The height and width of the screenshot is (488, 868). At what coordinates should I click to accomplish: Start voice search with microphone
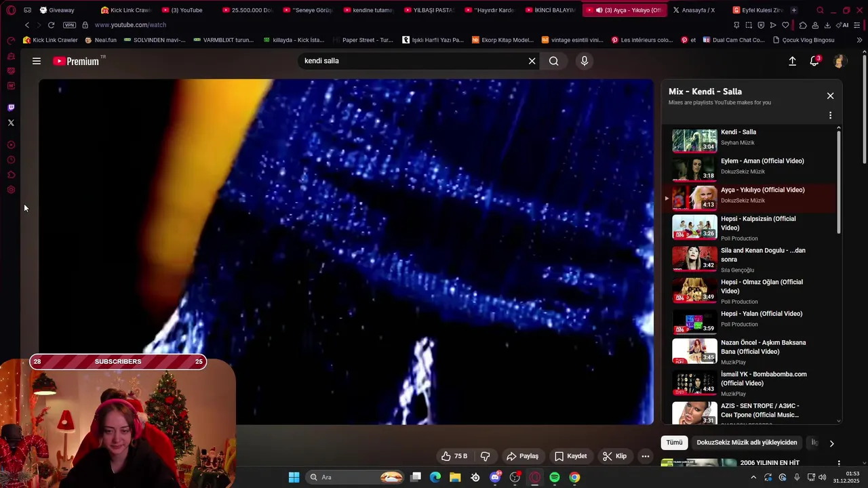click(585, 61)
